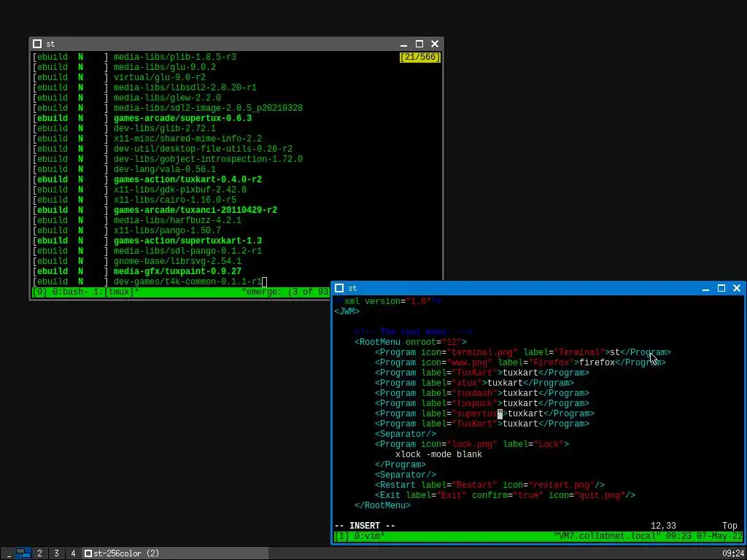Click the 09:24 clock in the taskbar

coord(732,553)
